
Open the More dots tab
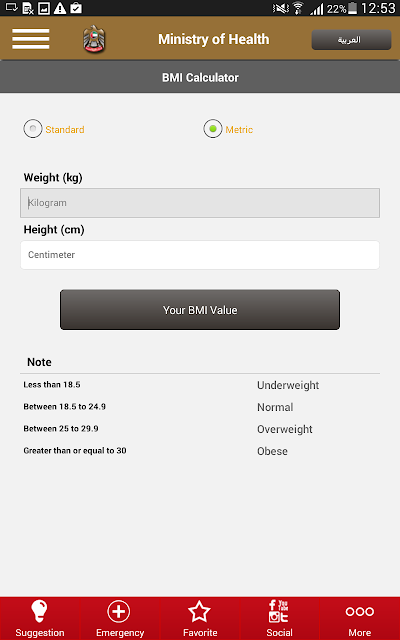pos(360,618)
